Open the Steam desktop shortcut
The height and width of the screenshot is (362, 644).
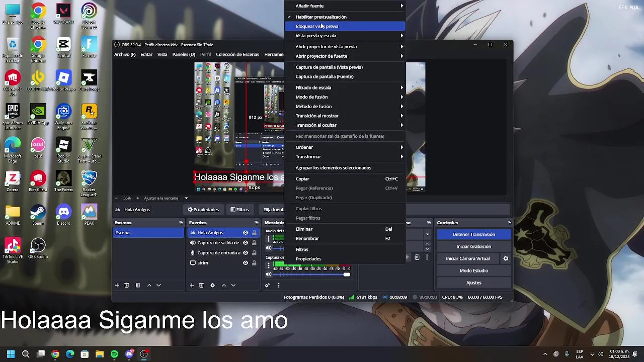[x=38, y=214]
